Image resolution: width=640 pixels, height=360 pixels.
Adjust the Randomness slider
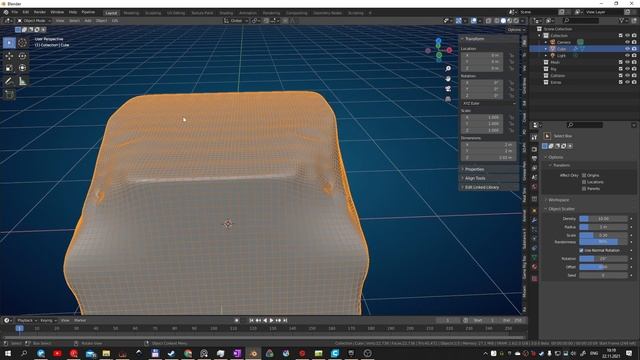click(603, 242)
